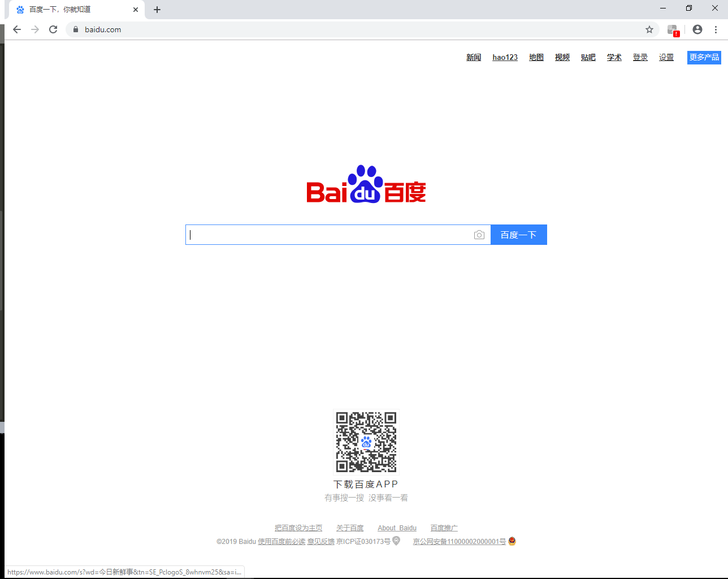Open the 视频 video link

(562, 58)
